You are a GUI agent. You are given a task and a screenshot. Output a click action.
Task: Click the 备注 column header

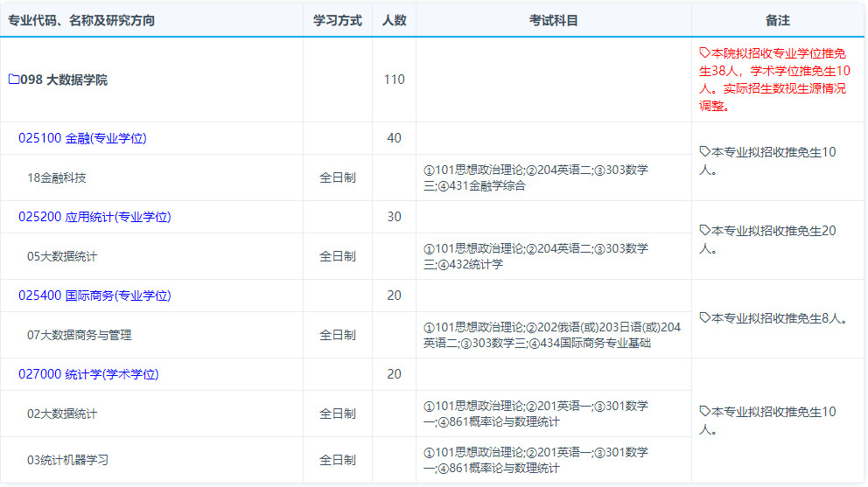[777, 20]
